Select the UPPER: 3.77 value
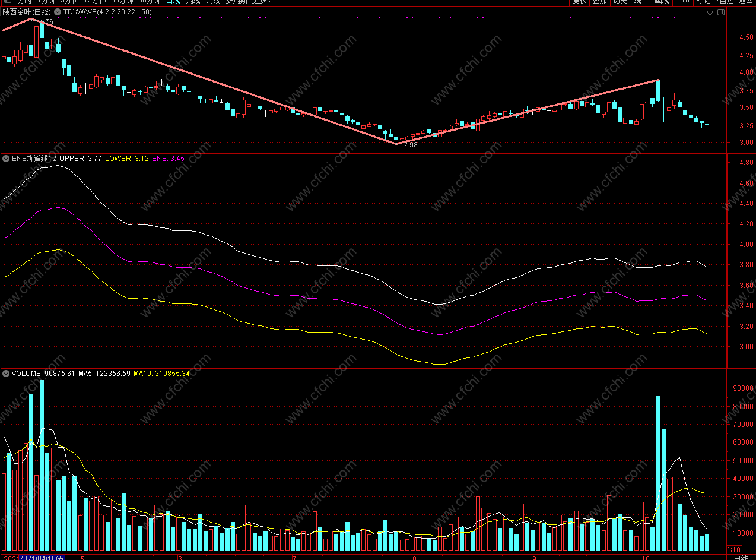The image size is (756, 560). (80, 159)
